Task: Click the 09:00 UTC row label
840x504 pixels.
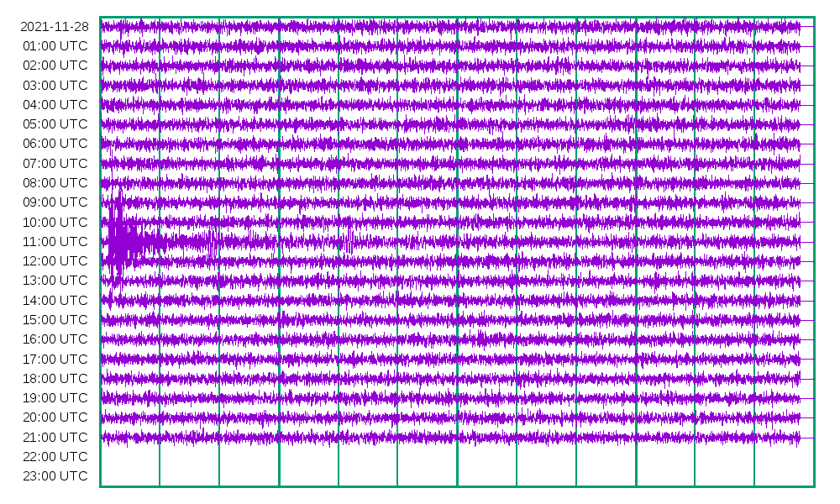Action: click(55, 202)
